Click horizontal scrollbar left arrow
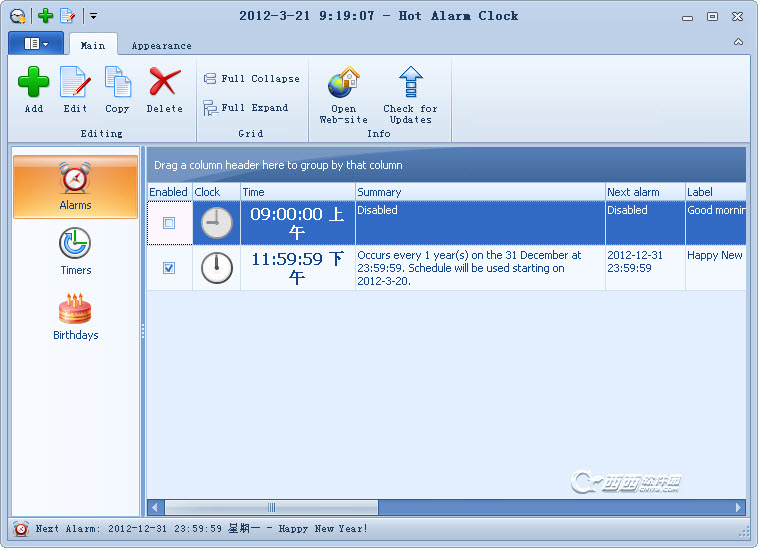 (x=155, y=507)
